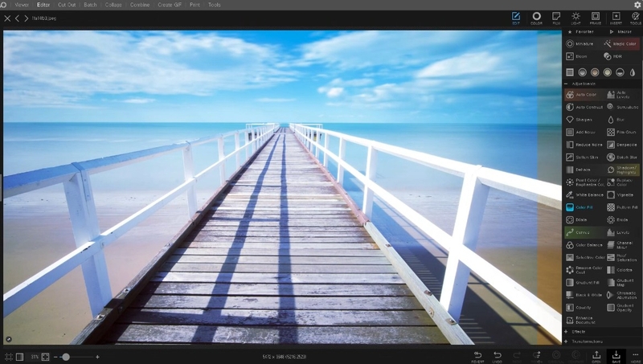Open the Bokeh Blur adjustment
The image size is (643, 364).
click(x=622, y=157)
